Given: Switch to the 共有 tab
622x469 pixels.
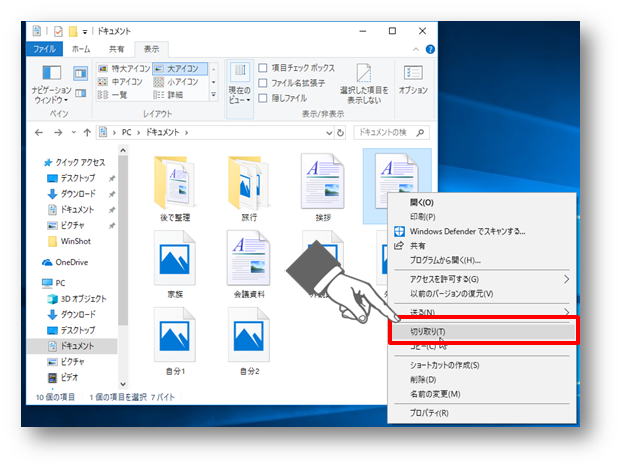Looking at the screenshot, I should [x=116, y=49].
